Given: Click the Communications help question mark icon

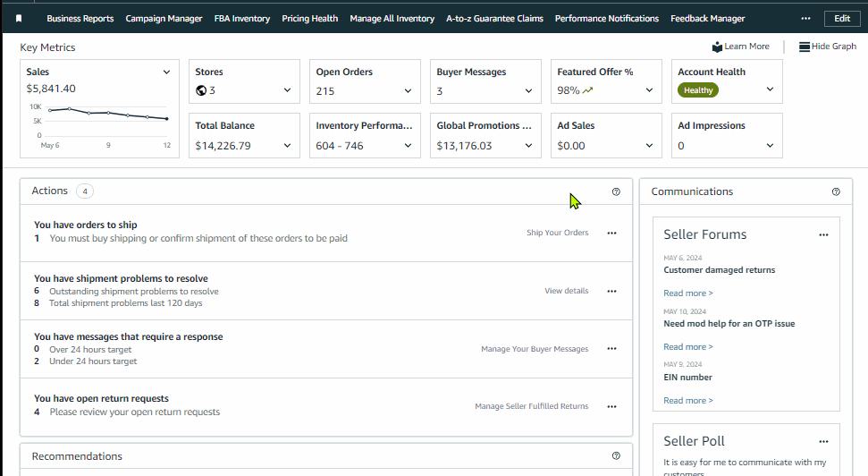Looking at the screenshot, I should [836, 191].
